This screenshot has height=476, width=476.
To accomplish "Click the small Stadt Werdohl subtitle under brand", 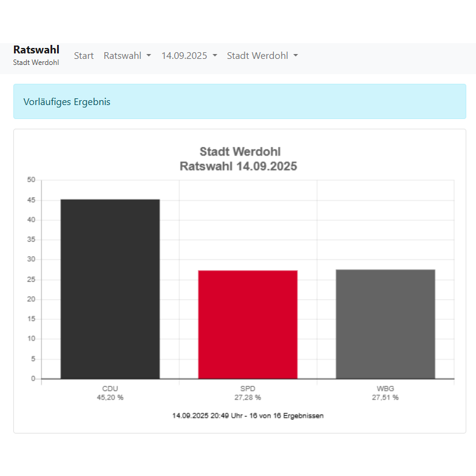I will tap(36, 63).
